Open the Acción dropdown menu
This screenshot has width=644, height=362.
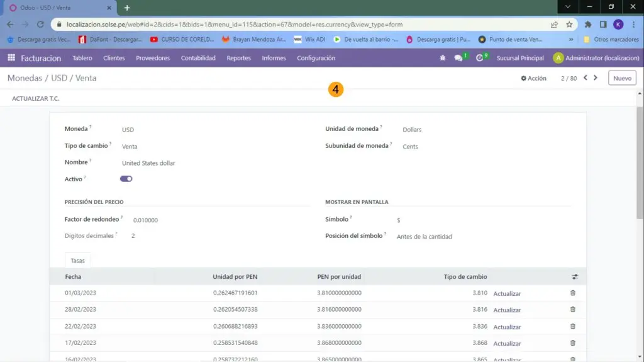coord(533,79)
